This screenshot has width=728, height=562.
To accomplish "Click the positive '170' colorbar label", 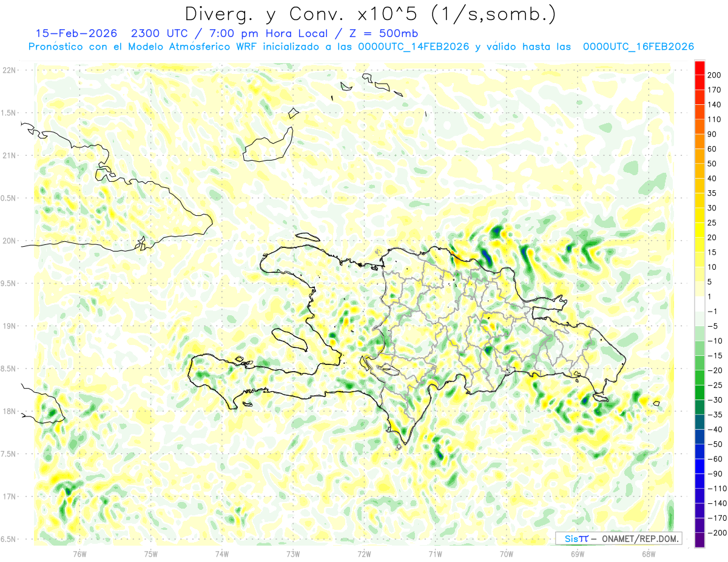I will click(x=715, y=90).
